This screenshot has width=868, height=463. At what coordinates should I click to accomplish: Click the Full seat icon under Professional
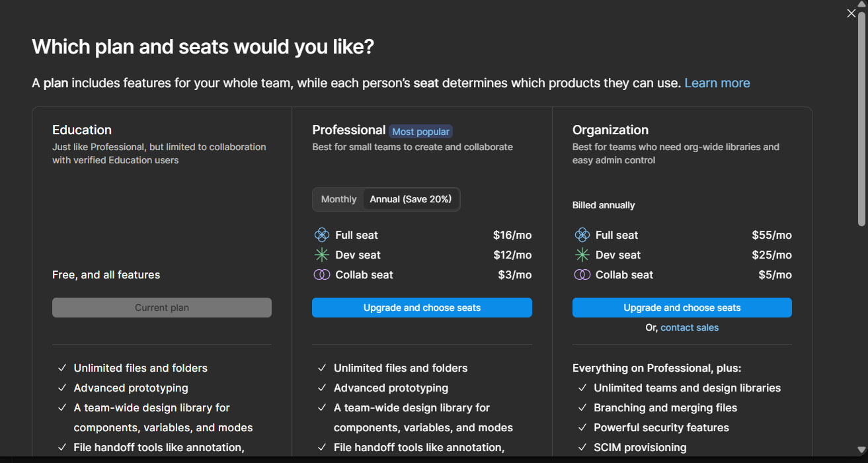[x=321, y=235]
